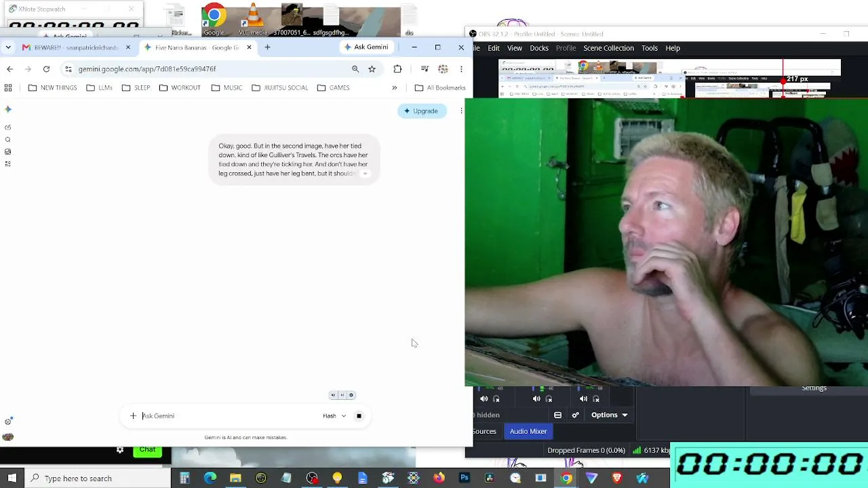Open Calculator from the taskbar
The width and height of the screenshot is (868, 488).
184,478
